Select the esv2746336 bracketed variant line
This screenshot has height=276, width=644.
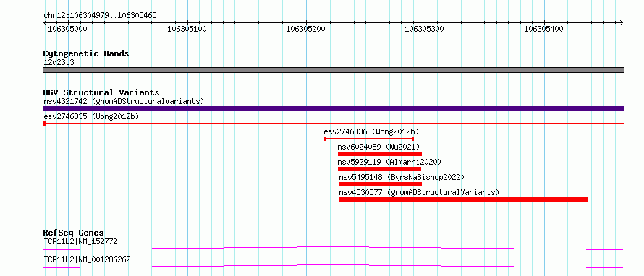(x=369, y=139)
